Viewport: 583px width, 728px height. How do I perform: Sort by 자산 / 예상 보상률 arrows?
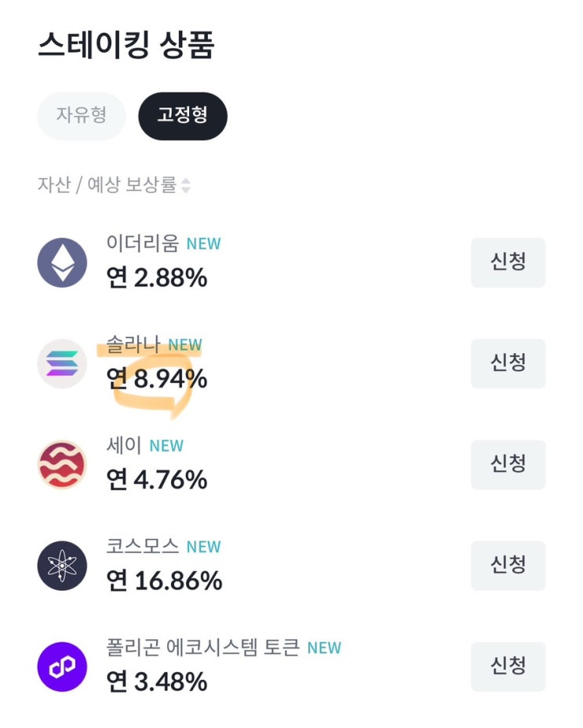(x=186, y=186)
